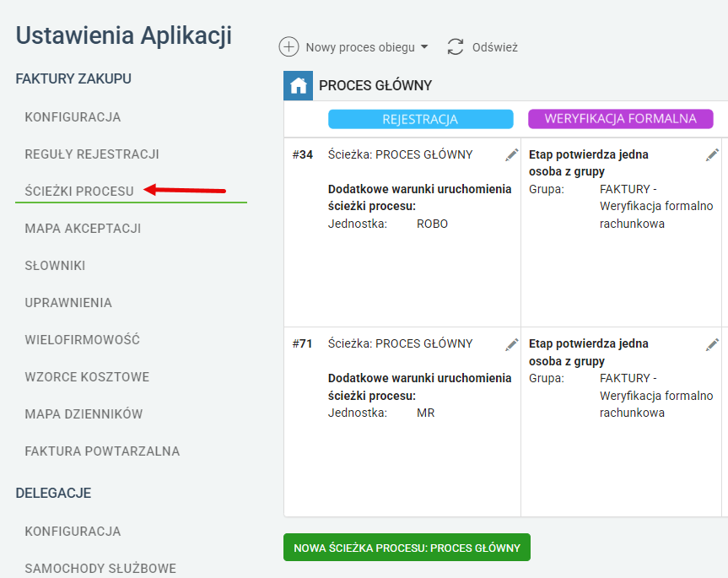Viewport: 728px width, 578px height.
Task: Go to MAPA AKCEPTACJI
Action: coord(83,229)
